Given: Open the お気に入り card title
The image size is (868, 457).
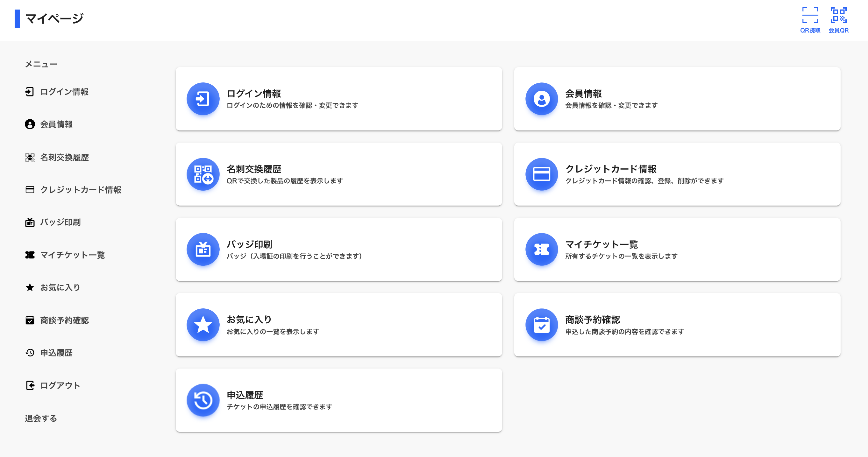Looking at the screenshot, I should coord(249,320).
